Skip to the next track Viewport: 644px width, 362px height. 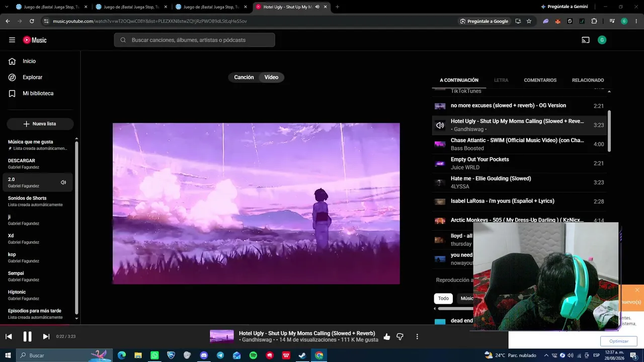[46, 336]
